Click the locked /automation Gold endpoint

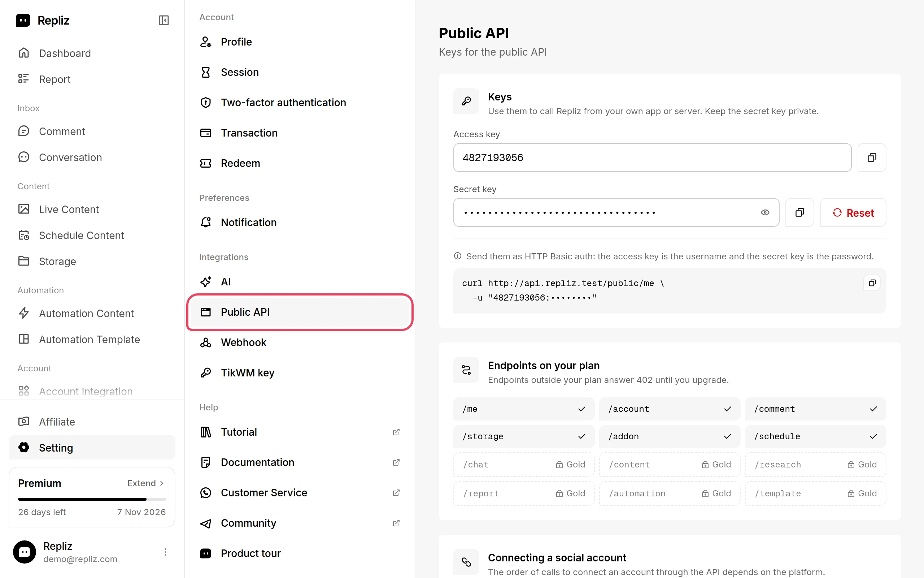click(670, 493)
